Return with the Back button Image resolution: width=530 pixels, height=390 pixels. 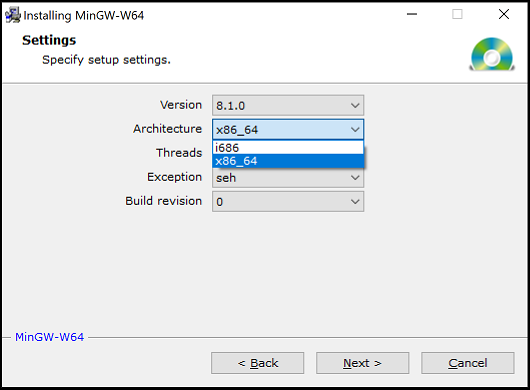coord(258,363)
